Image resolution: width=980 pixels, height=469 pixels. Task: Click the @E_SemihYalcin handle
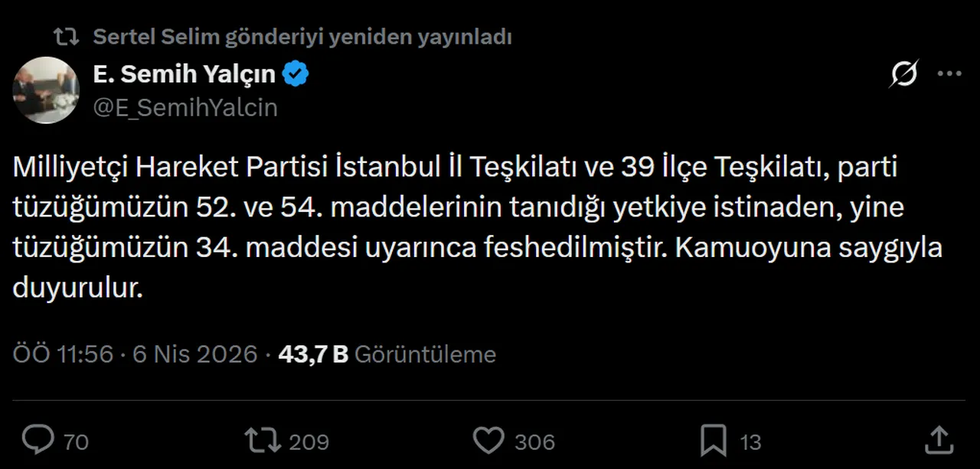coord(185,107)
